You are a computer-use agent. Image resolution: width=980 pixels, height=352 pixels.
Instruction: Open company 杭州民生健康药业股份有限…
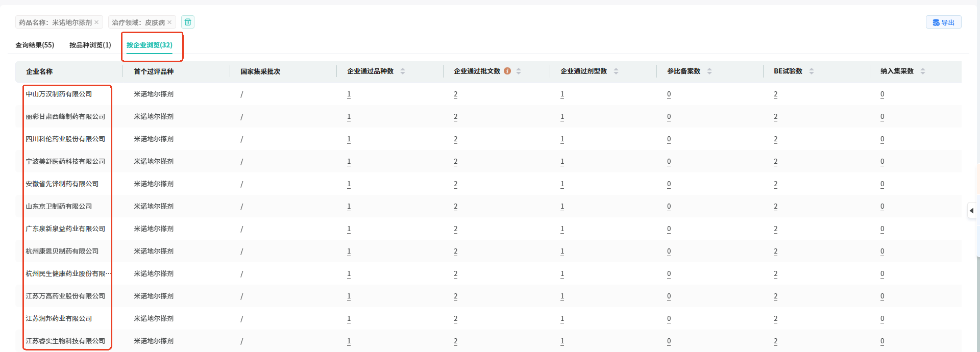[x=68, y=273]
